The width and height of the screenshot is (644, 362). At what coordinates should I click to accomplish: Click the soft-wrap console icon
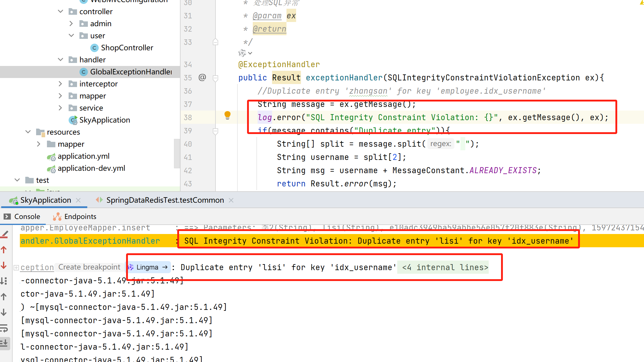tap(4, 328)
